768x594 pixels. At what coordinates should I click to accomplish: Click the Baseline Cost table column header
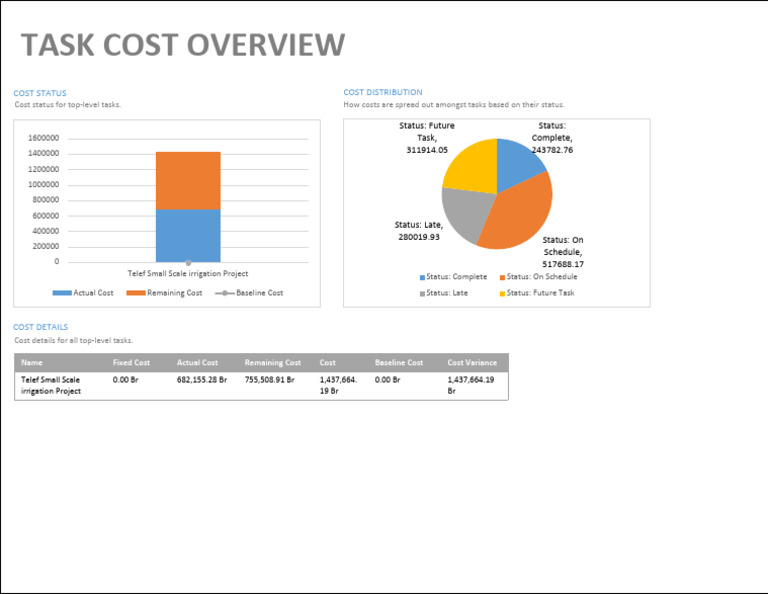399,362
